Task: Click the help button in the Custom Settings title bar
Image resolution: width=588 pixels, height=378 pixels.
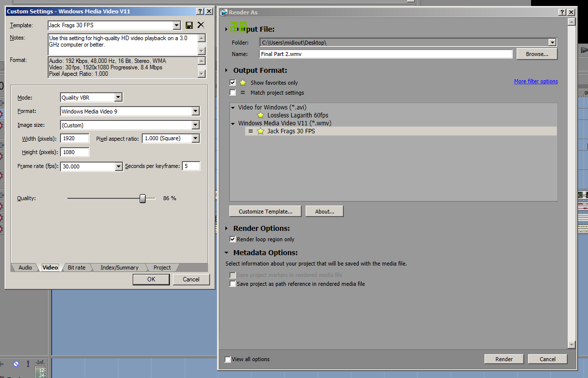Action: coord(200,11)
